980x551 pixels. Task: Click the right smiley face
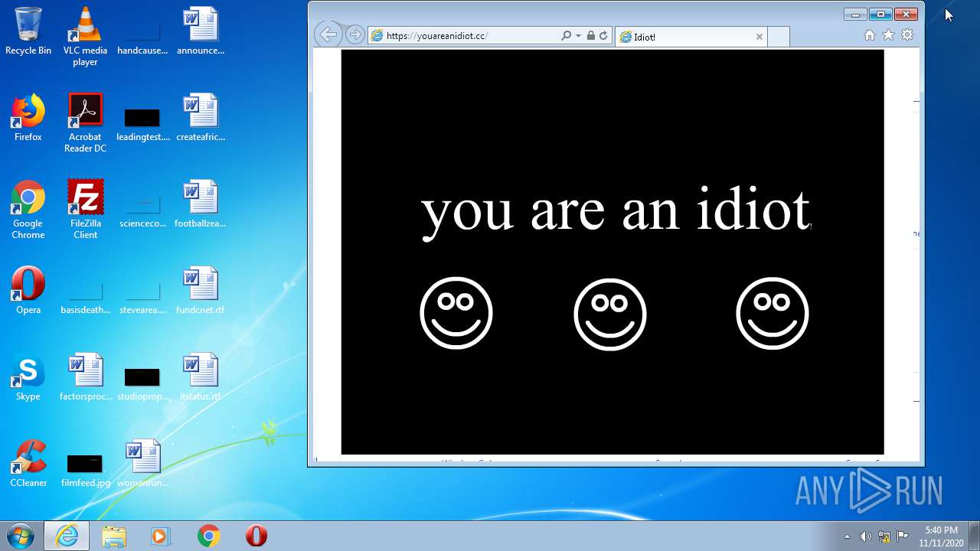point(773,313)
